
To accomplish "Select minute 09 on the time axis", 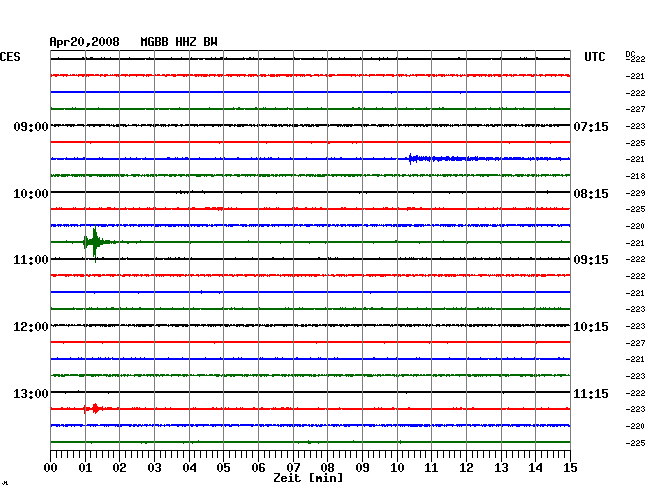I will (x=363, y=468).
